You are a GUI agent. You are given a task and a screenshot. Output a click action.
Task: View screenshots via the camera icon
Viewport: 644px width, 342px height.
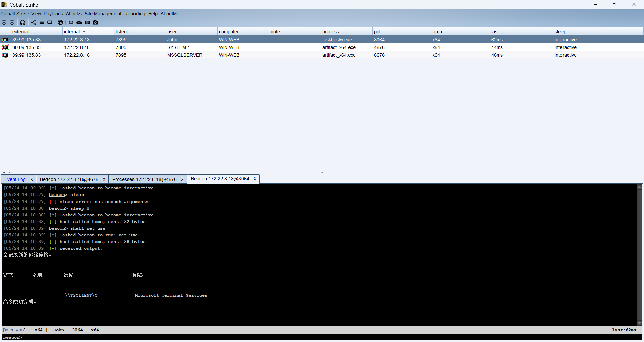(95, 22)
